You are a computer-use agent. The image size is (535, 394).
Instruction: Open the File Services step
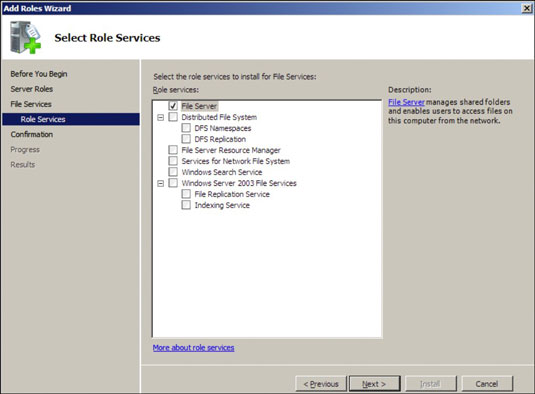click(31, 104)
